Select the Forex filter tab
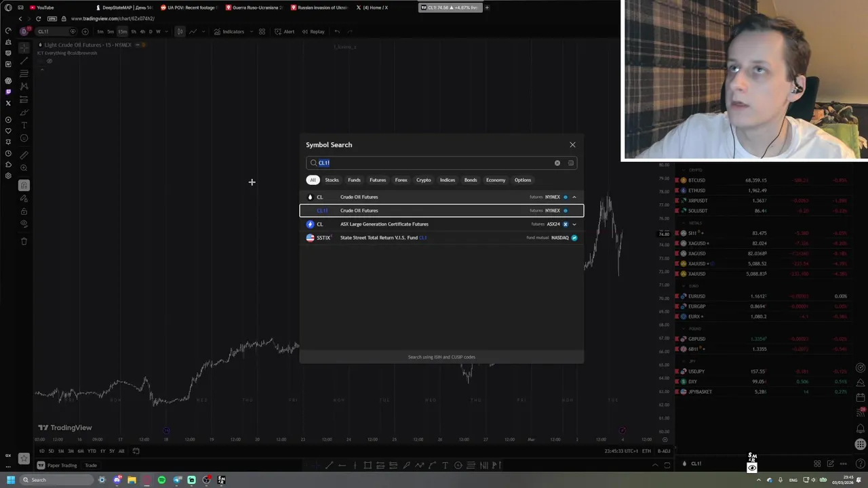 point(401,180)
